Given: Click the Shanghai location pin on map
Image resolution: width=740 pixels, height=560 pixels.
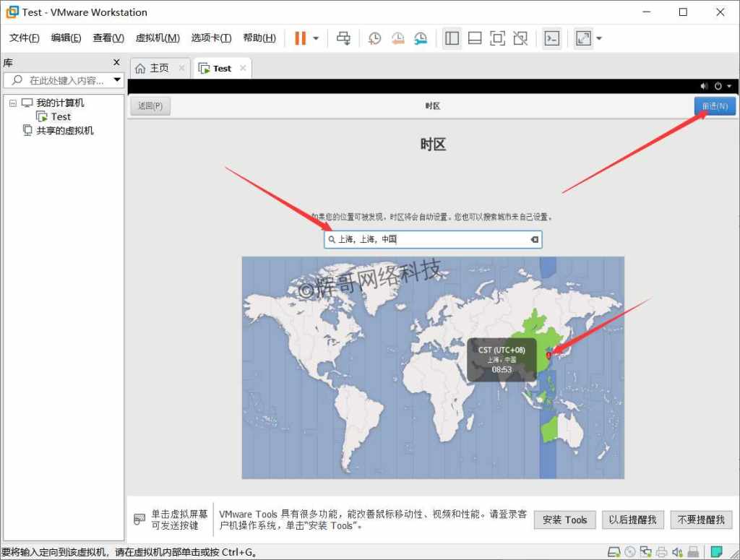Looking at the screenshot, I should (548, 355).
